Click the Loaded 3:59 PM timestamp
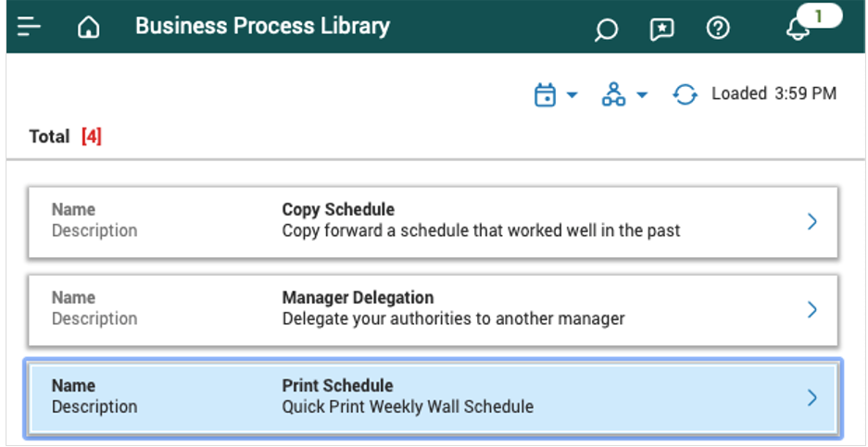The height and width of the screenshot is (447, 868). [774, 94]
